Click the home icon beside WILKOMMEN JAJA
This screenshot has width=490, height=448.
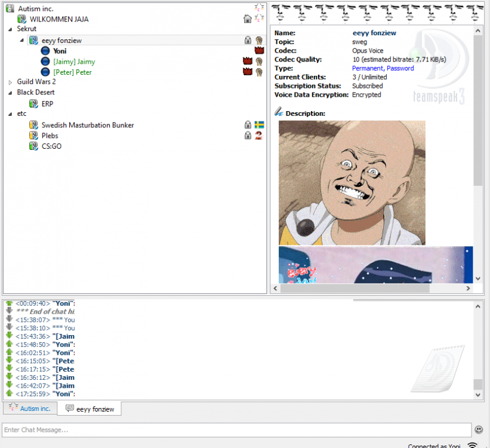pos(248,19)
